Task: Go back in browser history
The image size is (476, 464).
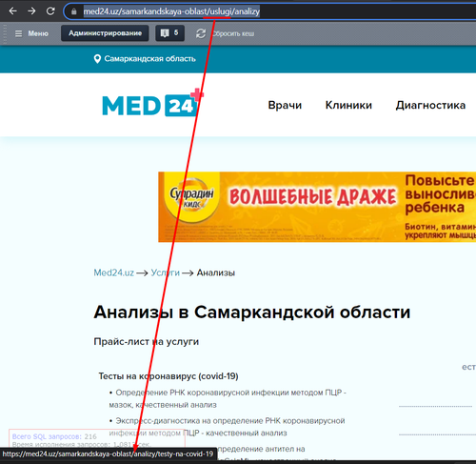Action: [12, 11]
